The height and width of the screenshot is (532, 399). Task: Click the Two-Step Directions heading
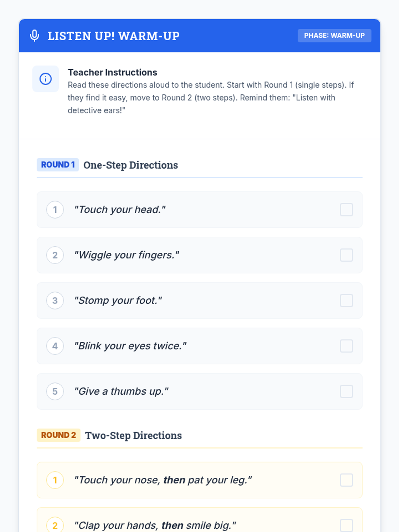coord(133,435)
